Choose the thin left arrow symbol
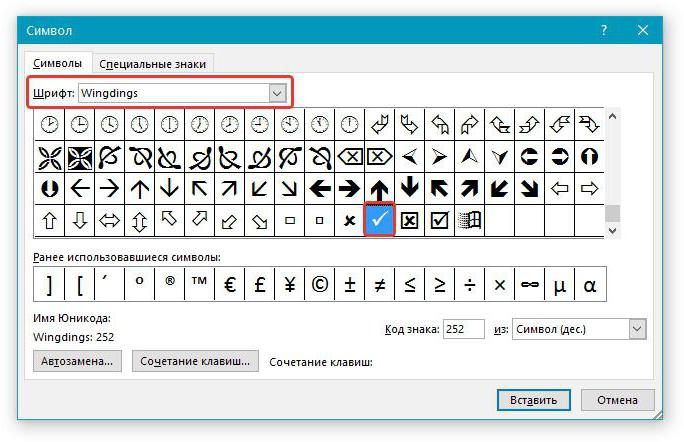Viewport: 684px width, 442px height. (79, 188)
